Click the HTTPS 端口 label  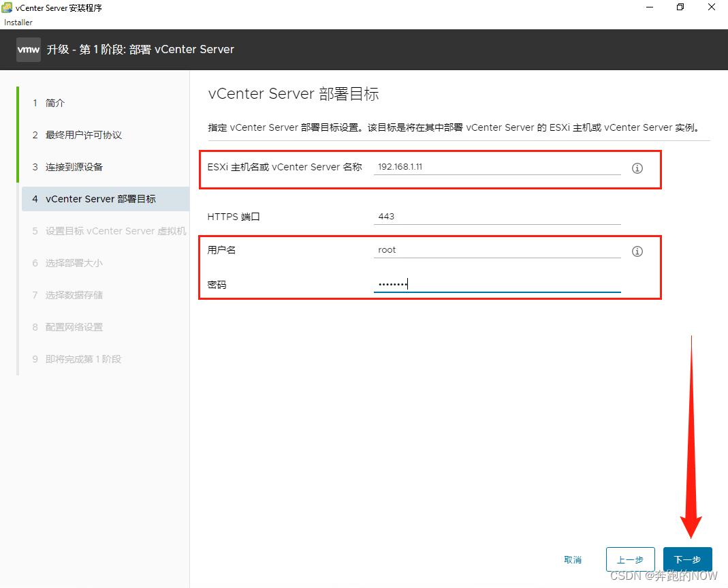click(234, 217)
